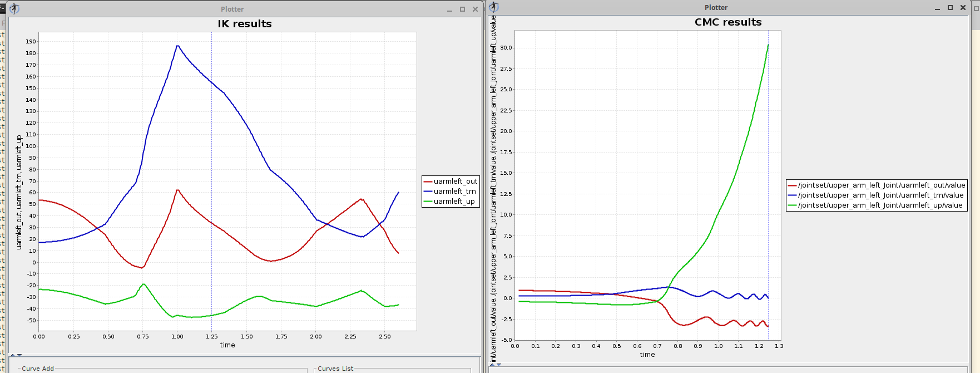Click the uarmleft_trn/value legend entry in CMC results
Viewport: 980px width, 373px height.
click(876, 195)
